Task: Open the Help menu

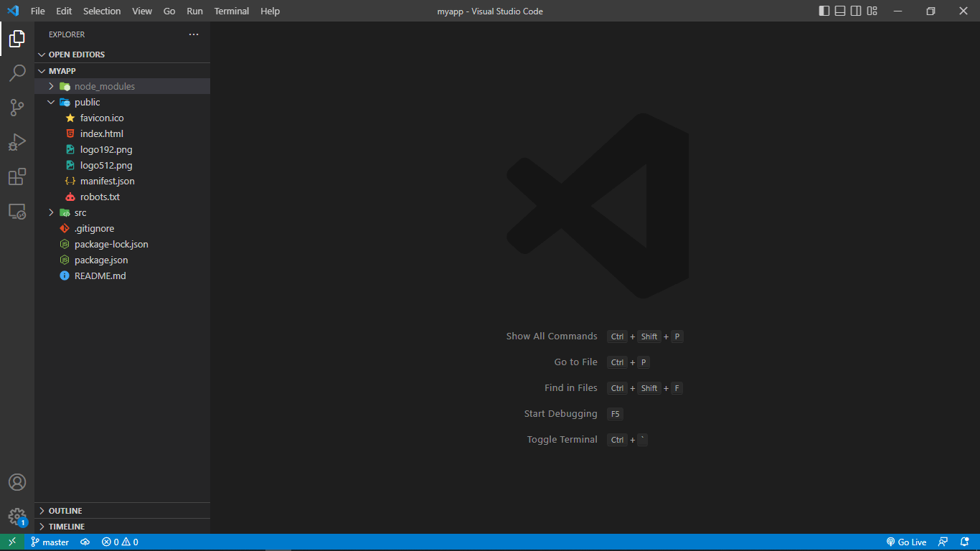Action: coord(270,11)
